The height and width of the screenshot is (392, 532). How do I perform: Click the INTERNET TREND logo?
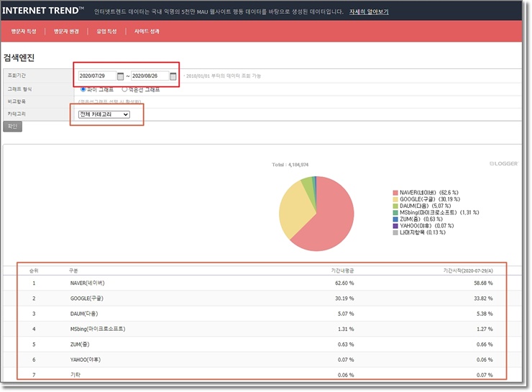42,11
